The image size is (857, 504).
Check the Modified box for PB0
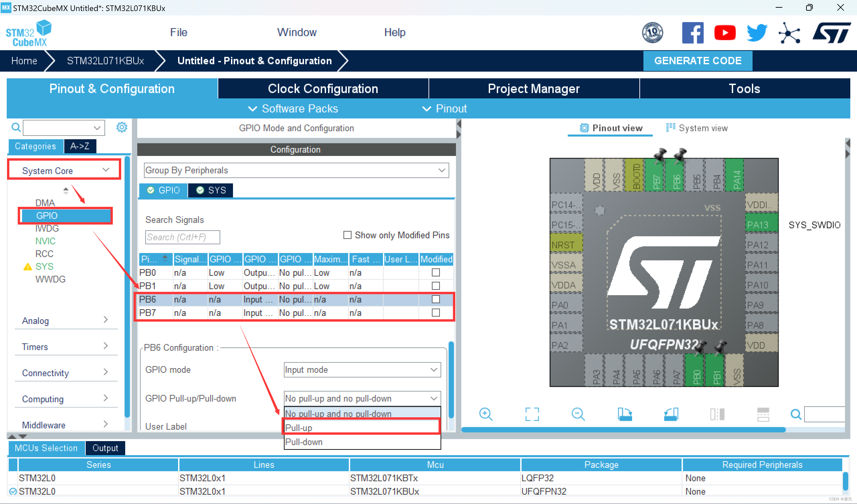(x=436, y=272)
